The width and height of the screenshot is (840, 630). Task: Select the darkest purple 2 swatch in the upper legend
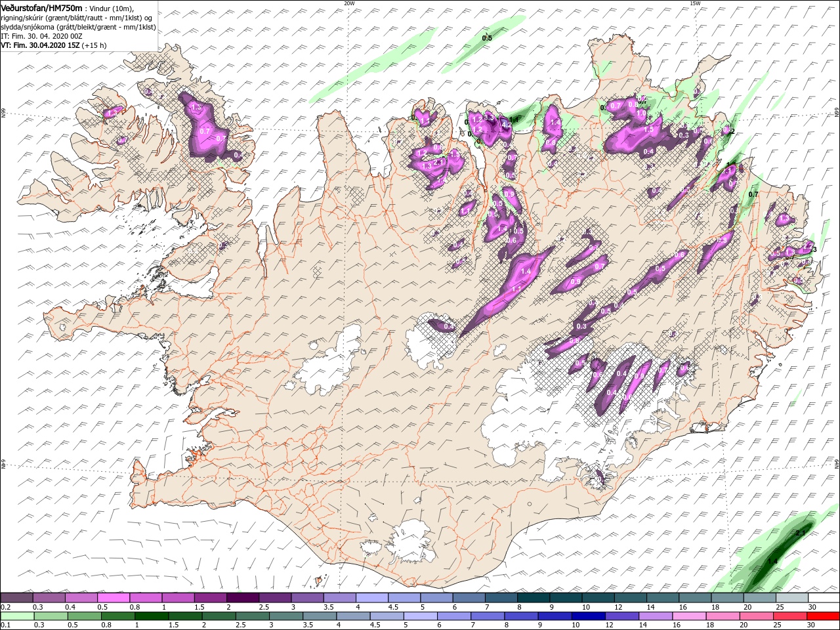[241, 598]
